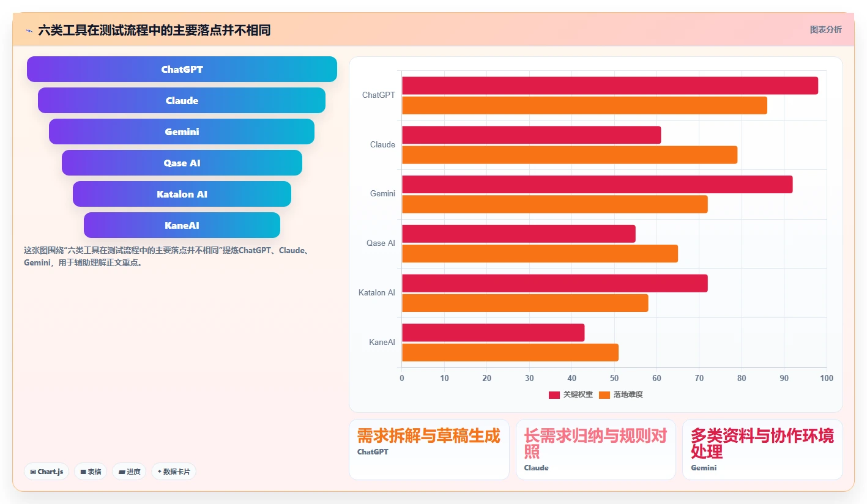Click KaneAI's red 关键权重 bar
This screenshot has height=504, width=867.
[493, 333]
